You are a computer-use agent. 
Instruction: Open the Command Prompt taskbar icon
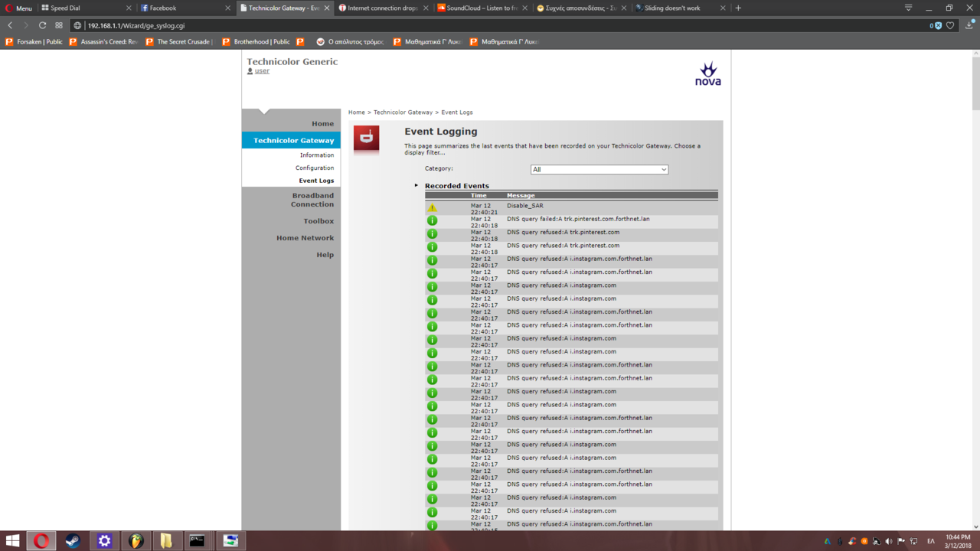point(198,541)
